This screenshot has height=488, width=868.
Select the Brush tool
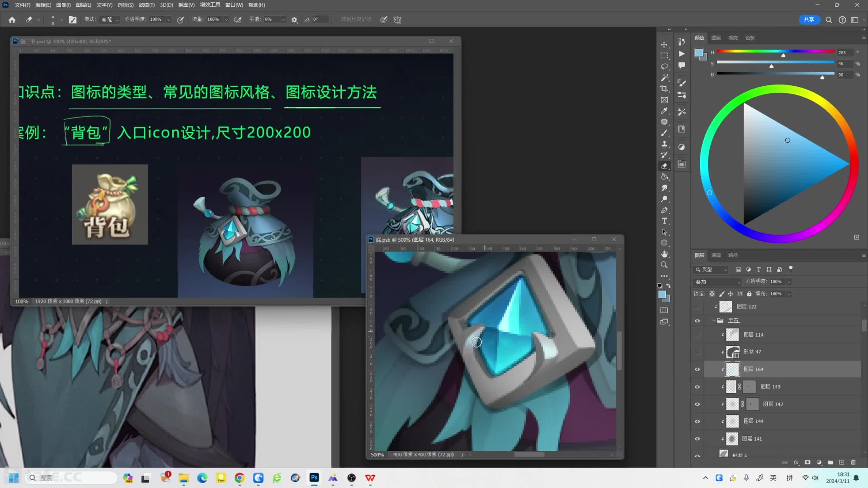point(664,133)
